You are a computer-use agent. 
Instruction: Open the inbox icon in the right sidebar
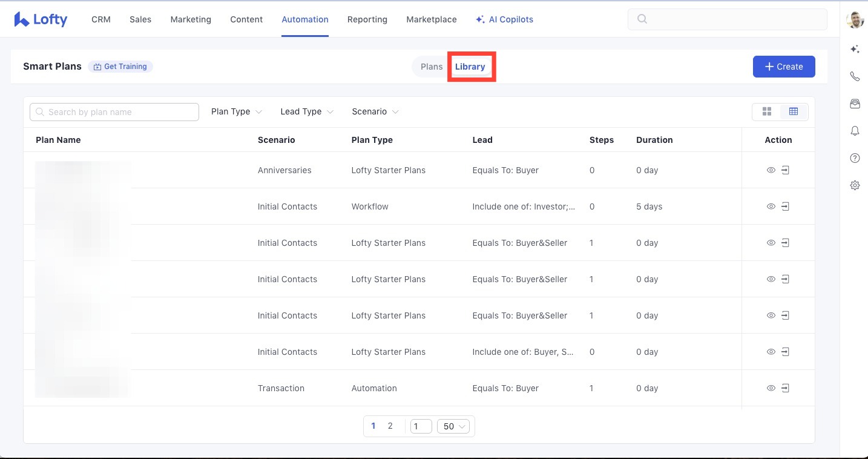click(855, 104)
